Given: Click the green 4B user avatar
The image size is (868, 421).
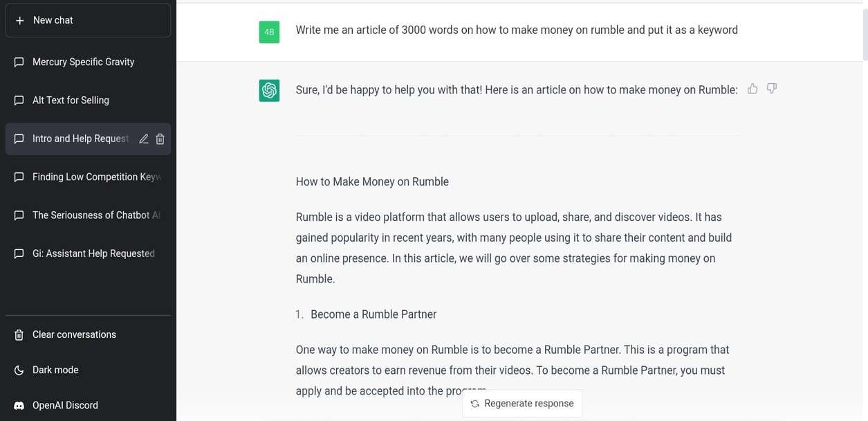Looking at the screenshot, I should click(x=269, y=33).
